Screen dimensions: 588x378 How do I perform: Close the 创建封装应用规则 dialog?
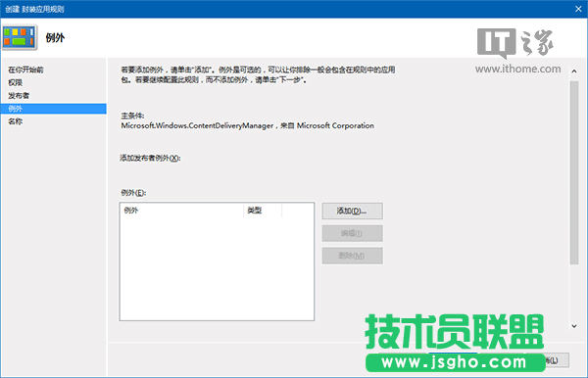578,9
